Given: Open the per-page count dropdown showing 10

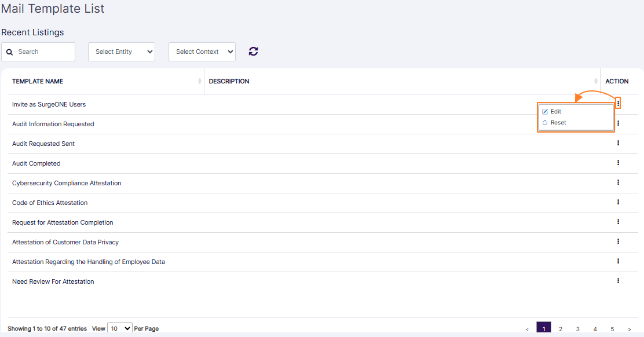Looking at the screenshot, I should pyautogui.click(x=119, y=328).
